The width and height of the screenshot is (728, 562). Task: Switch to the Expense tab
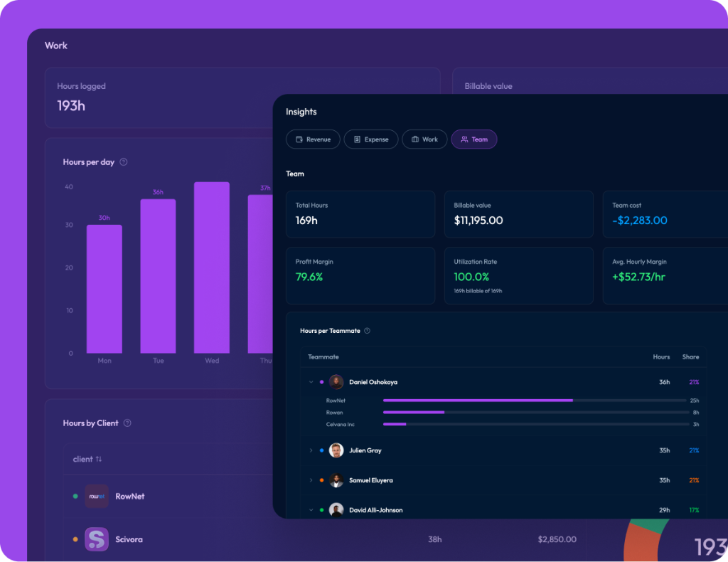tap(371, 139)
